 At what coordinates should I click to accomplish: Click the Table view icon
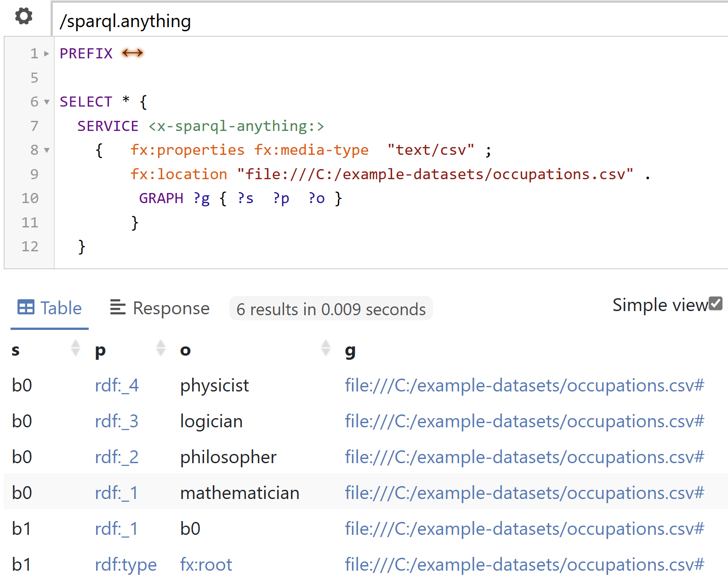(x=26, y=307)
